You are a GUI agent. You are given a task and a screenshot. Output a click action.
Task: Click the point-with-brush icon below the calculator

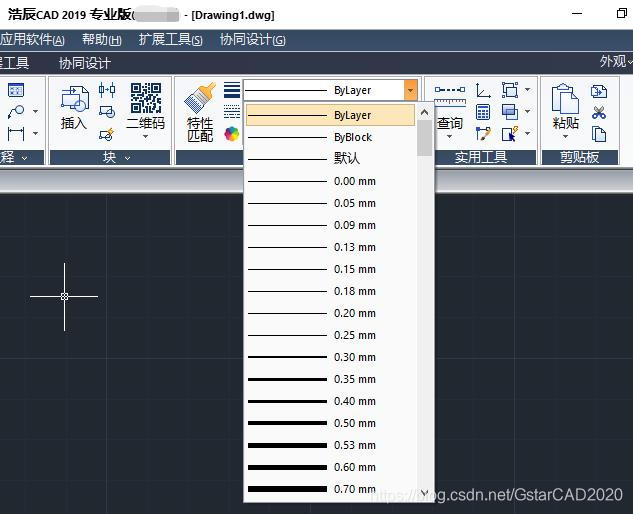483,134
